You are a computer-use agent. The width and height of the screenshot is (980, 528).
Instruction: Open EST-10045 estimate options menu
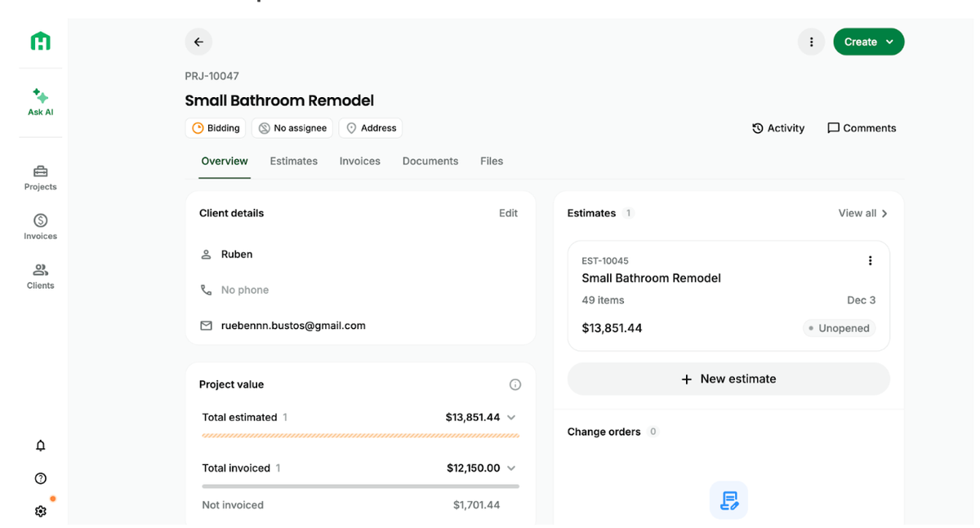[870, 260]
